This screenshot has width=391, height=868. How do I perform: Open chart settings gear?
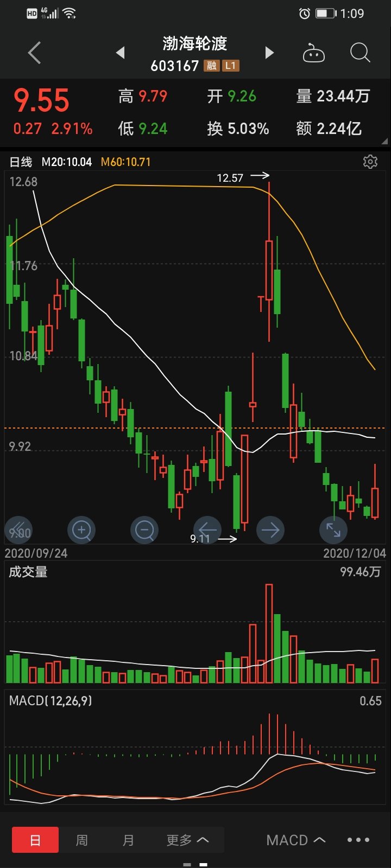point(370,162)
